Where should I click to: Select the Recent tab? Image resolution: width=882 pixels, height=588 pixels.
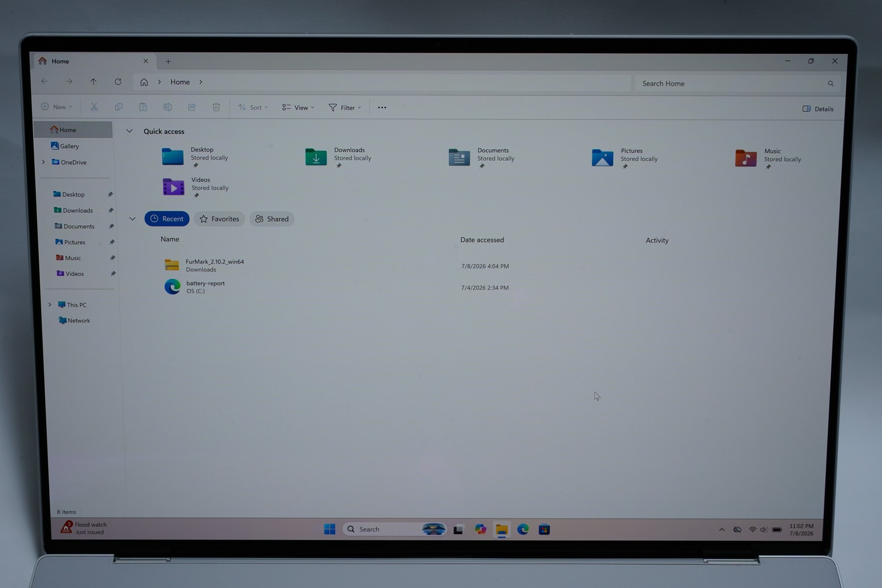coord(167,219)
